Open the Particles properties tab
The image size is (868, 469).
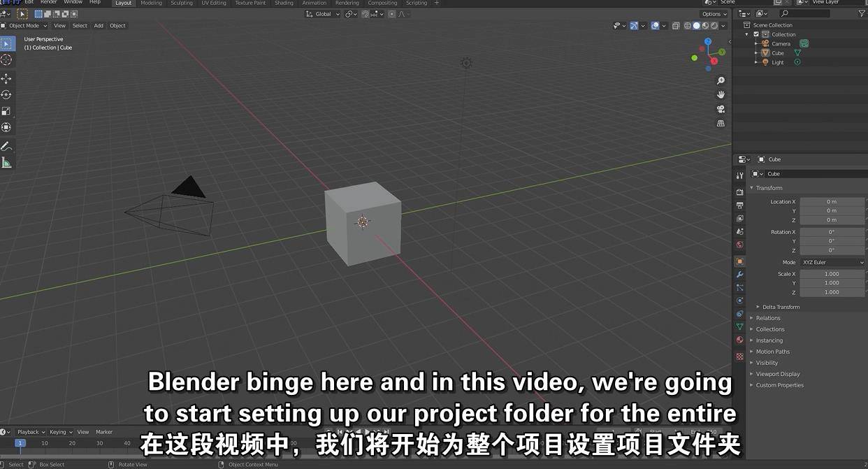(x=740, y=288)
